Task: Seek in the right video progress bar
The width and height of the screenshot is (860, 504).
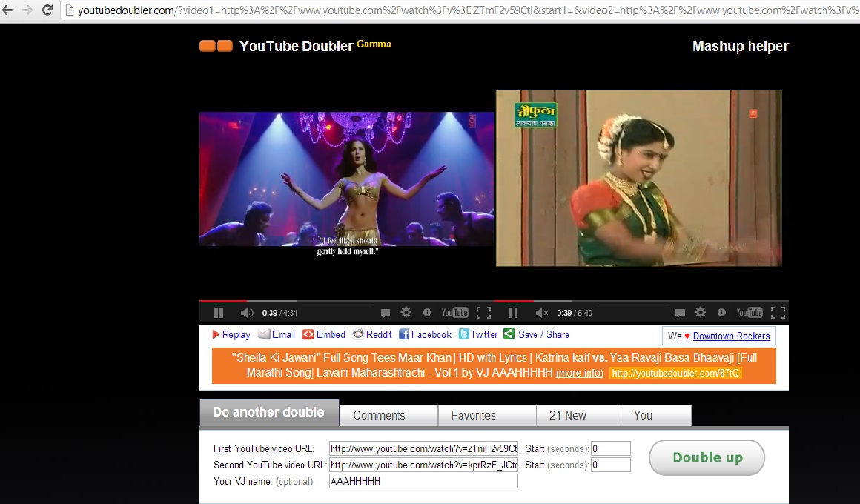Action: point(641,301)
